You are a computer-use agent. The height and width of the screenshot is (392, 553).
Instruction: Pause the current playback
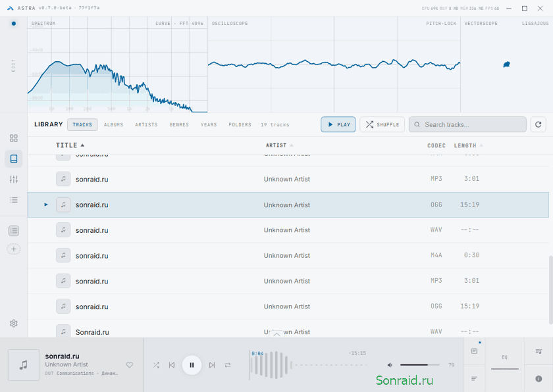[192, 365]
